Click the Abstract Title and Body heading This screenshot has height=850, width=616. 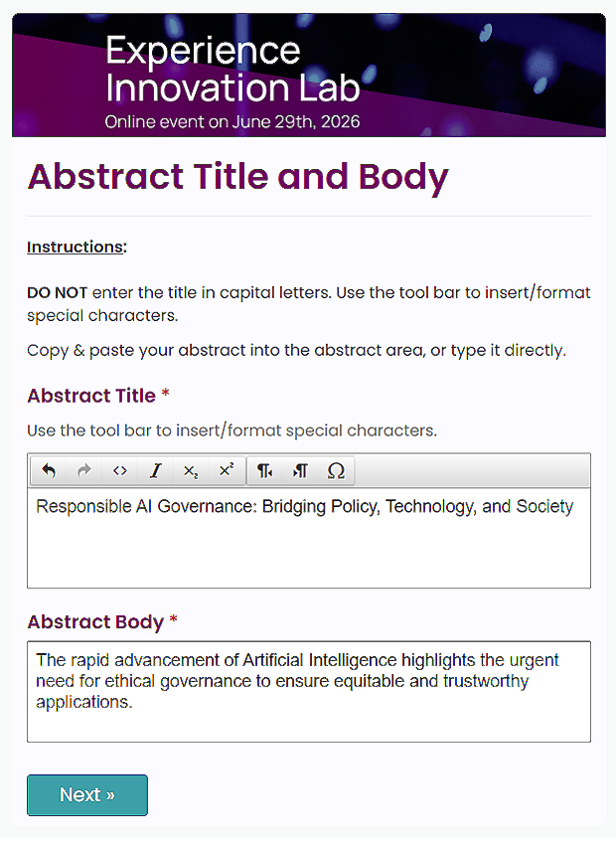click(237, 177)
